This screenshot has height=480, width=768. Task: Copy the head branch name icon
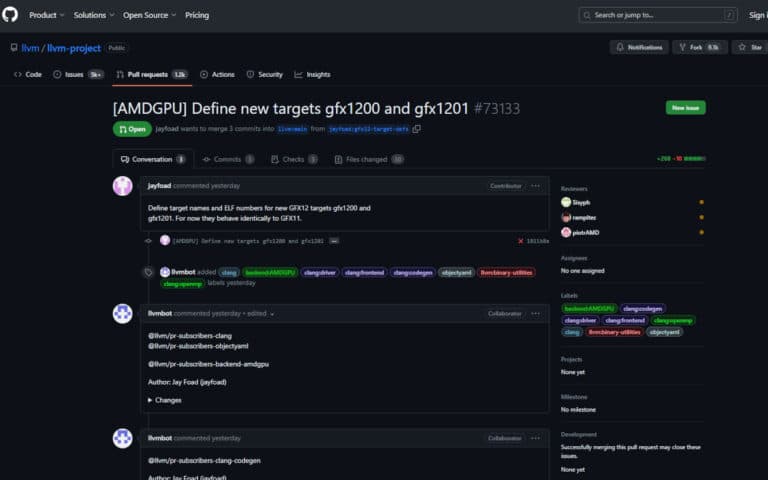coord(417,129)
